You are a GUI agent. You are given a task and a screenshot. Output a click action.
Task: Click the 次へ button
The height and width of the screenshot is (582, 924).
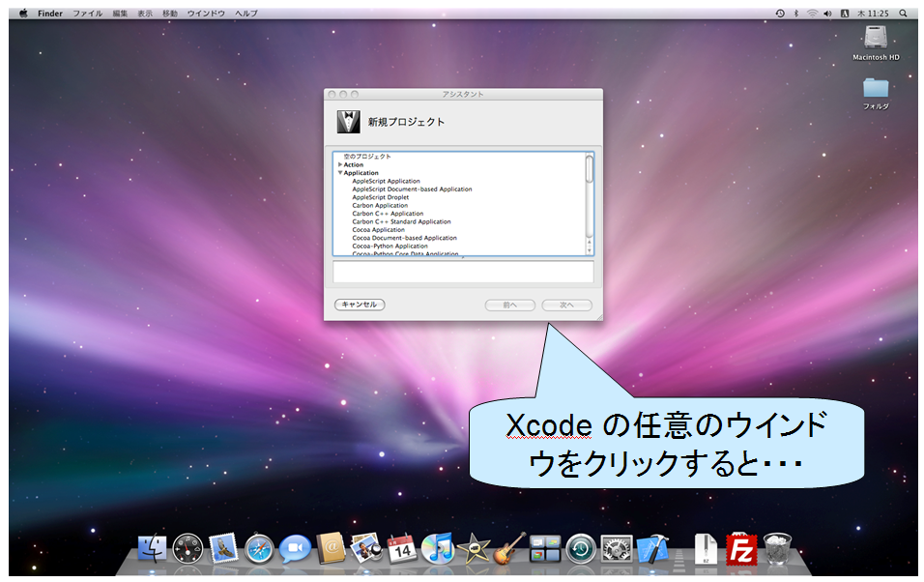566,305
